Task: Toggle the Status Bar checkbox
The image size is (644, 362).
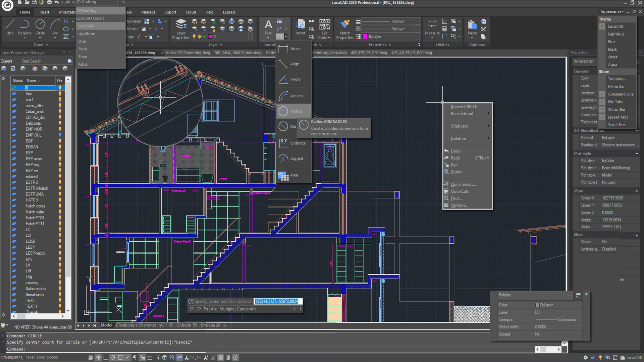Action: [602, 110]
